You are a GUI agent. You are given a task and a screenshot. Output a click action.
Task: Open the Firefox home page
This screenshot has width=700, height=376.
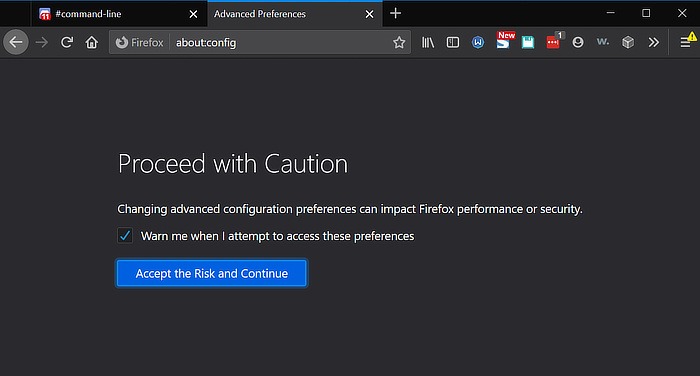pyautogui.click(x=92, y=42)
